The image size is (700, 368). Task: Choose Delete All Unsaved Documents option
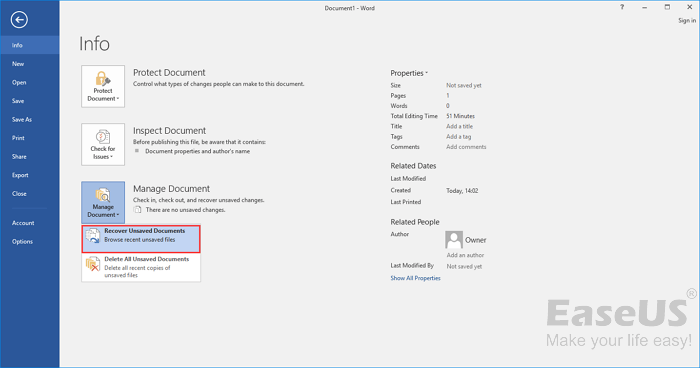point(141,267)
